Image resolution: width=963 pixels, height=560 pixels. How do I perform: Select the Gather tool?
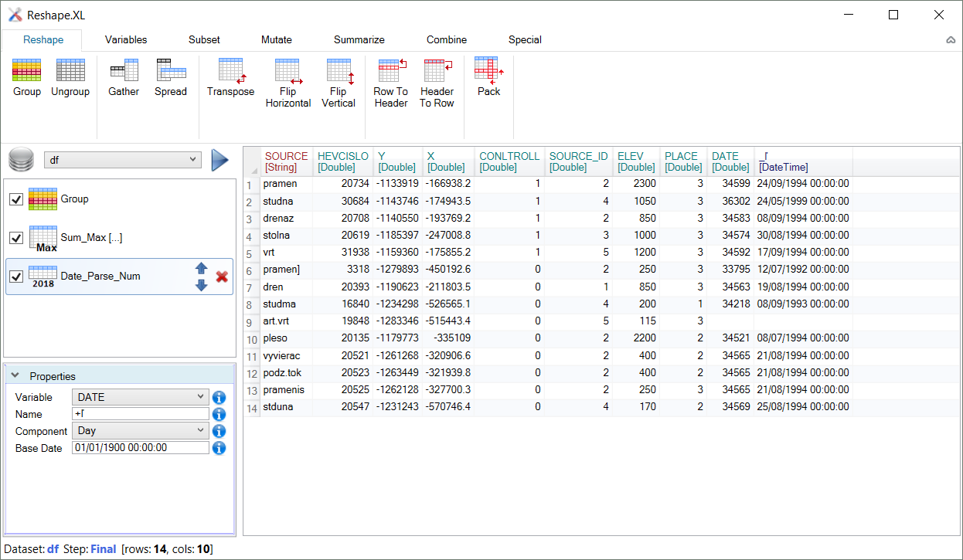click(x=124, y=77)
